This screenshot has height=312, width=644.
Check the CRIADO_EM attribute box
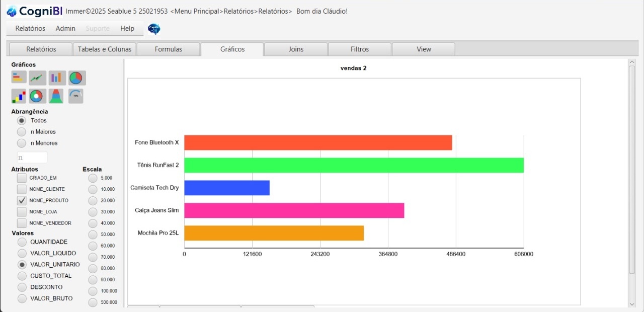22,178
